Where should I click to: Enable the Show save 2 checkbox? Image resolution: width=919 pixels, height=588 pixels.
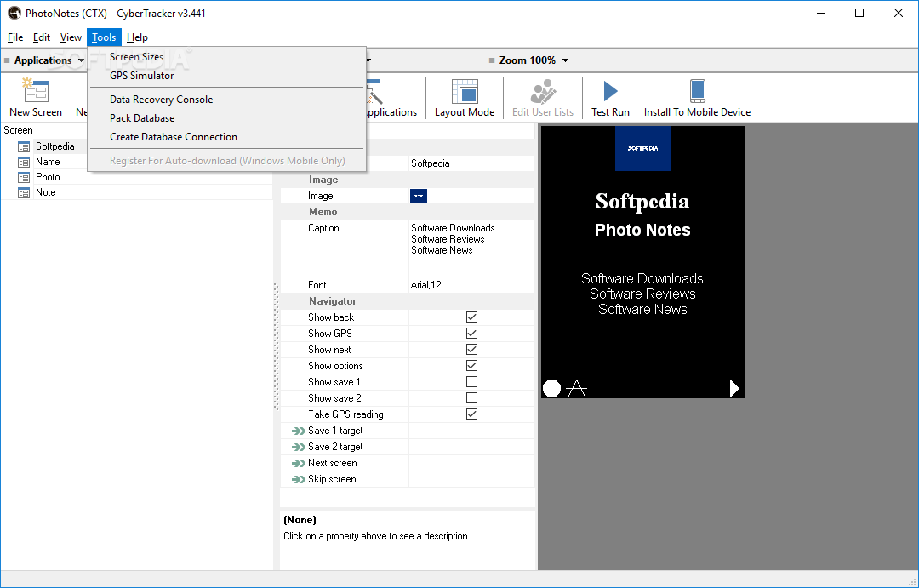471,398
